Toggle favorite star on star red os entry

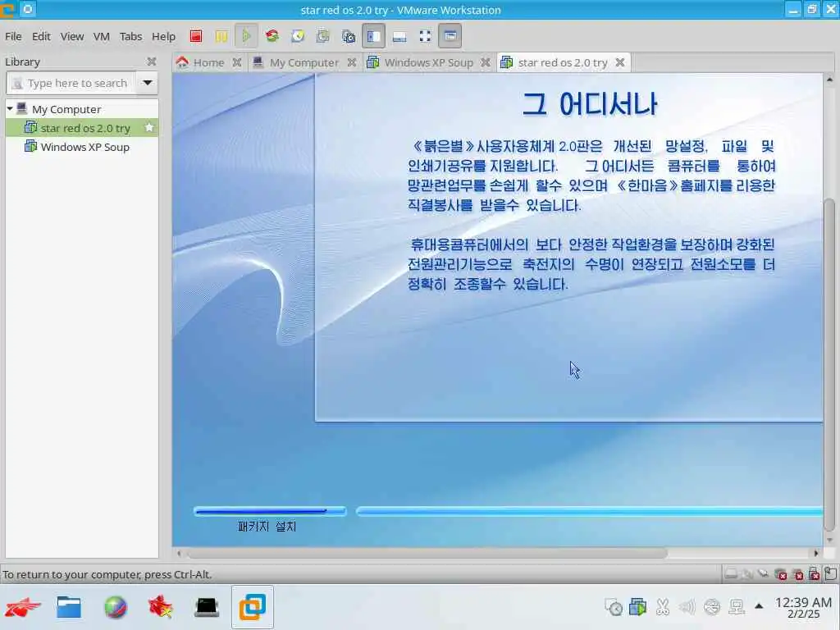tap(149, 127)
